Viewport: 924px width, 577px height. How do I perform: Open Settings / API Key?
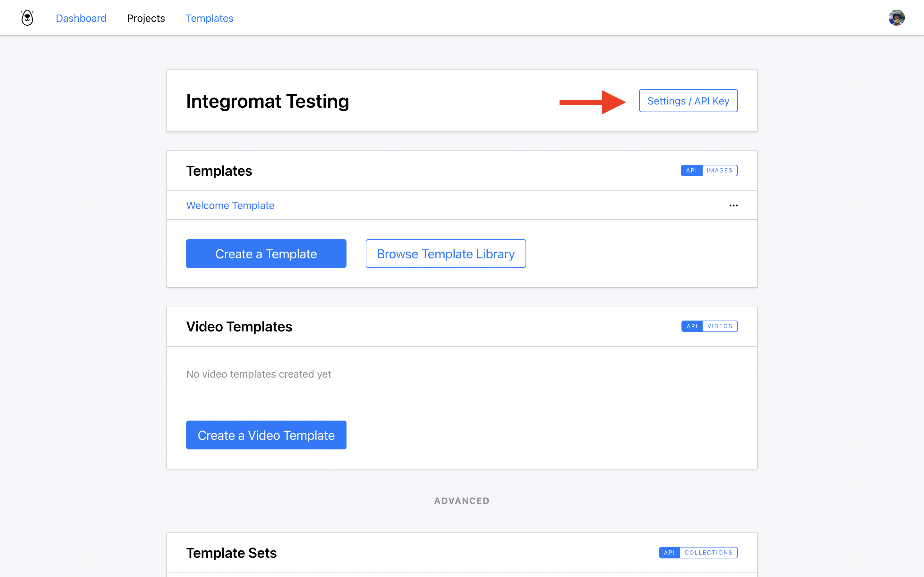(688, 101)
